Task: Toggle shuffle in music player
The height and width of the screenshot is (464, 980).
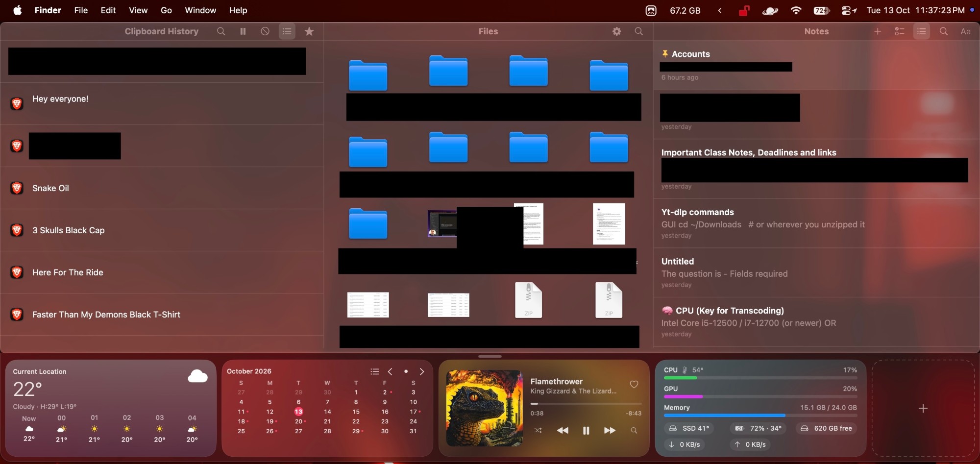Action: [x=538, y=430]
